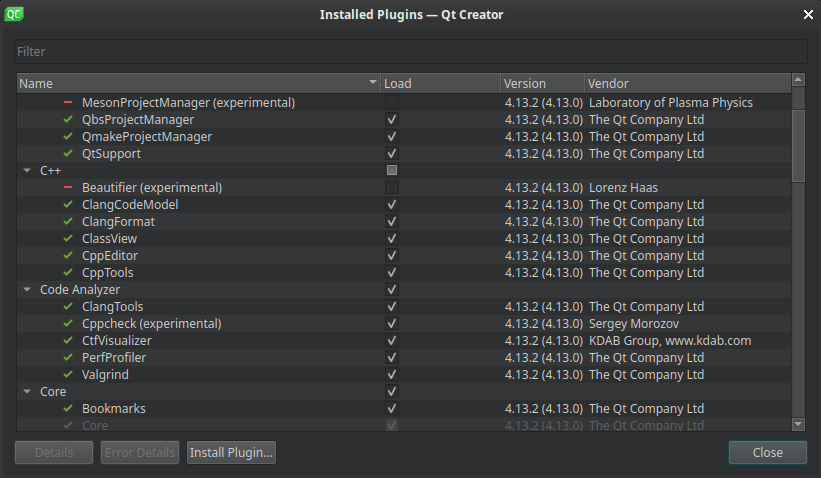Click into the Filter search field
Image resolution: width=821 pixels, height=478 pixels.
click(x=410, y=51)
